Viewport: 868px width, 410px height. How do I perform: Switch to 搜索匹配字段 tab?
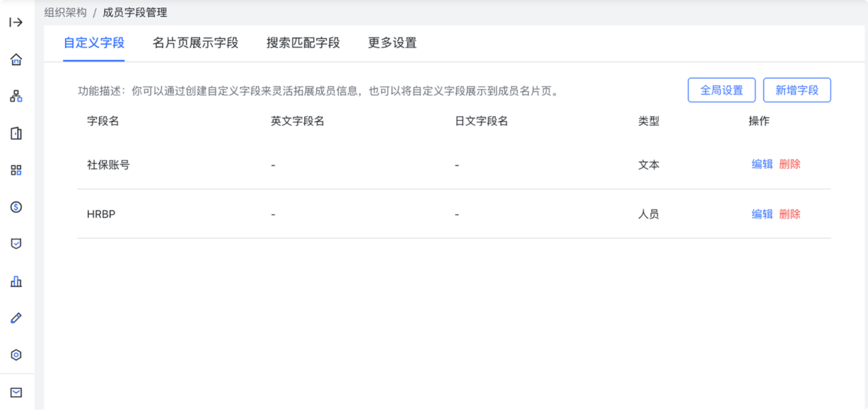pyautogui.click(x=303, y=43)
